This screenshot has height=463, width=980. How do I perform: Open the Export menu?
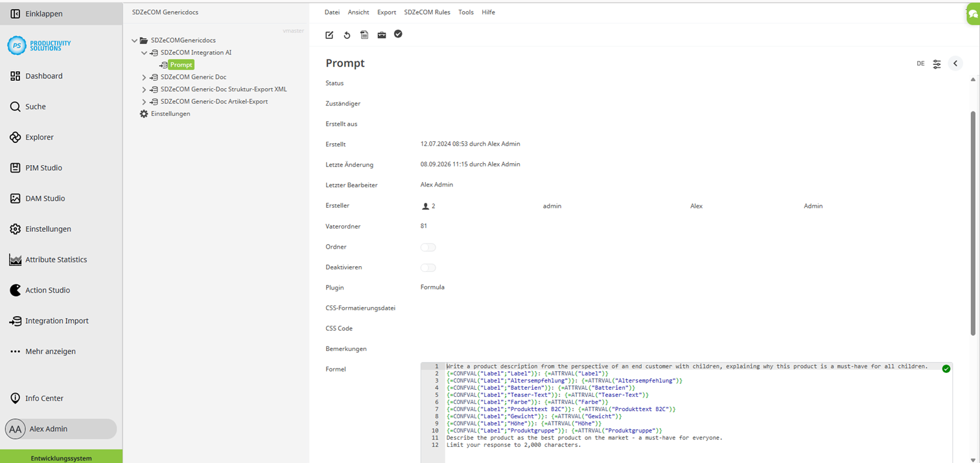(x=386, y=12)
